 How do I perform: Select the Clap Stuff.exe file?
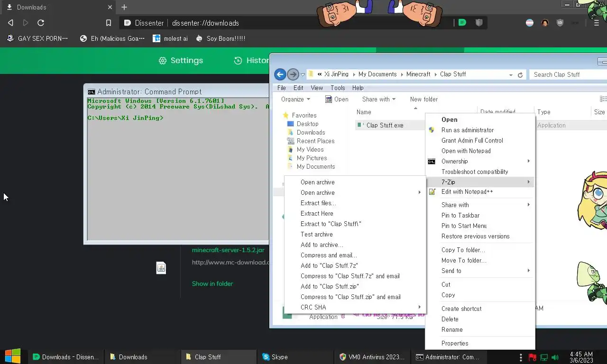pos(385,125)
